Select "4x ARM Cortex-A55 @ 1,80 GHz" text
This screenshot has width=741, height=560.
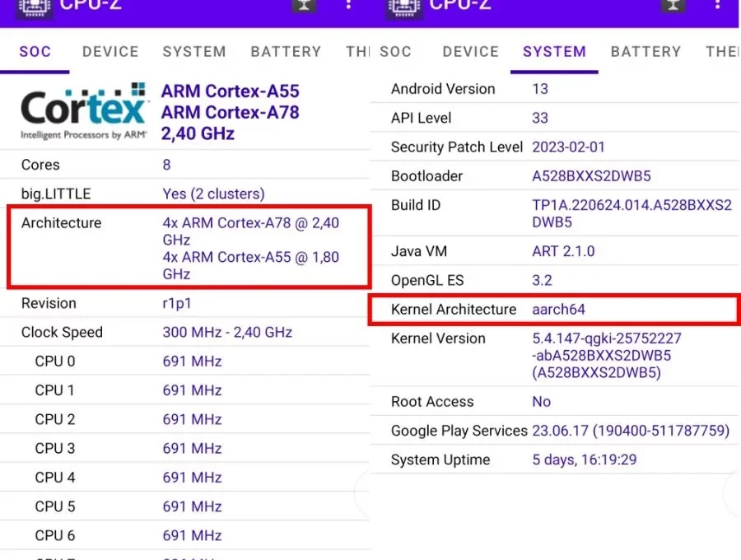point(251,265)
